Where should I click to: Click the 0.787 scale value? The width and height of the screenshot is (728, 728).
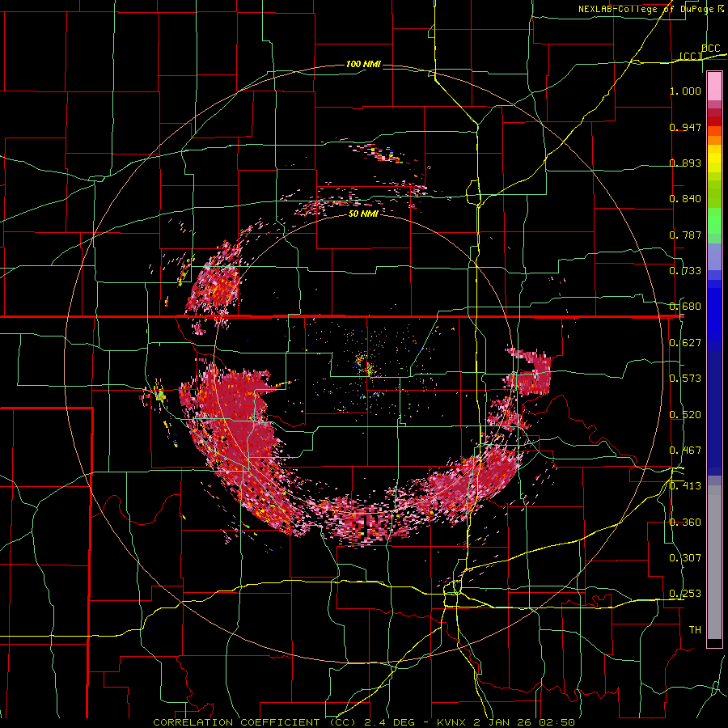pyautogui.click(x=685, y=235)
